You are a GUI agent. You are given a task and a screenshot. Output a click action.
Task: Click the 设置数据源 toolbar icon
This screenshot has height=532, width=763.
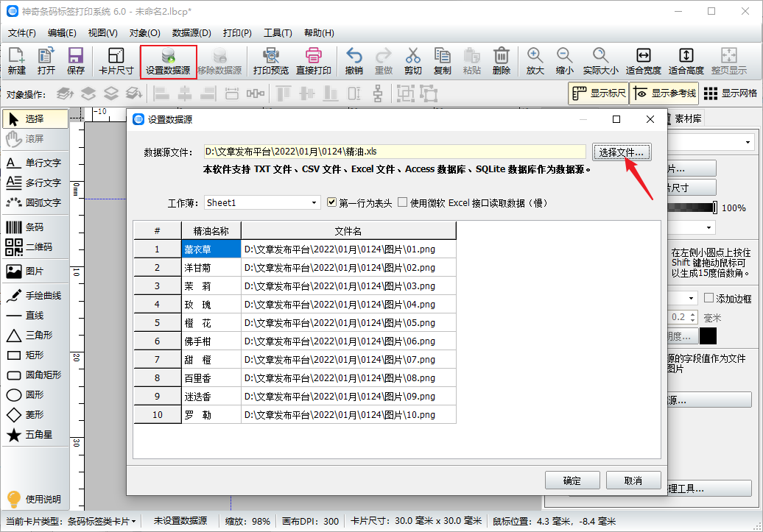tap(168, 61)
